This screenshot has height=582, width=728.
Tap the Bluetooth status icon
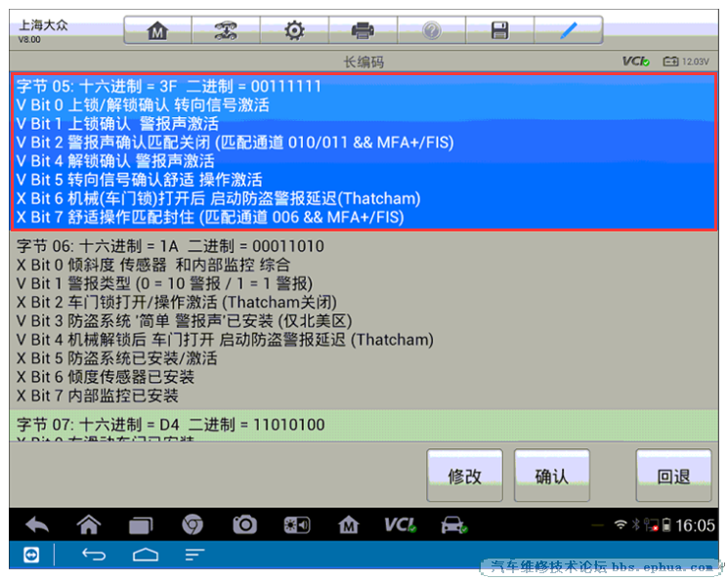(x=635, y=525)
